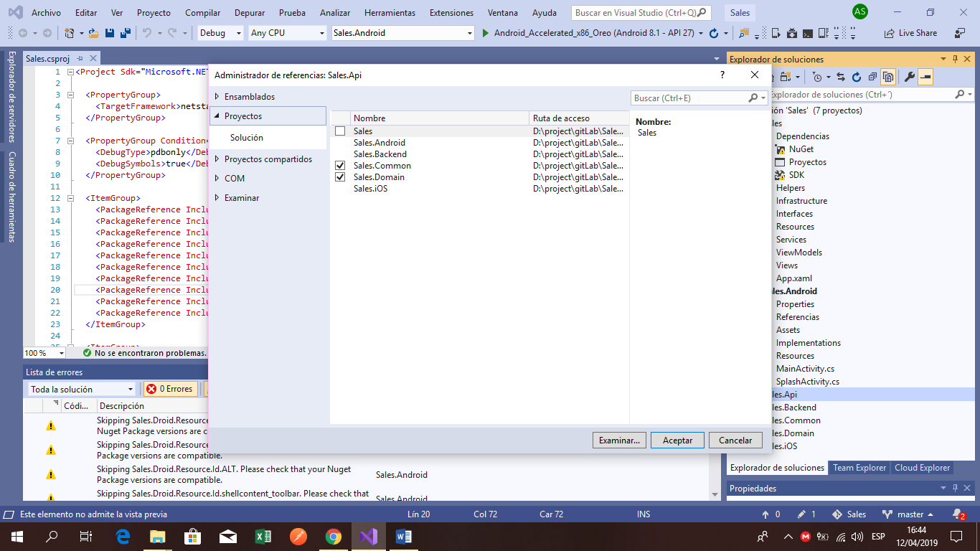Click the Save All icon
This screenshot has height=551, width=980.
tap(125, 33)
